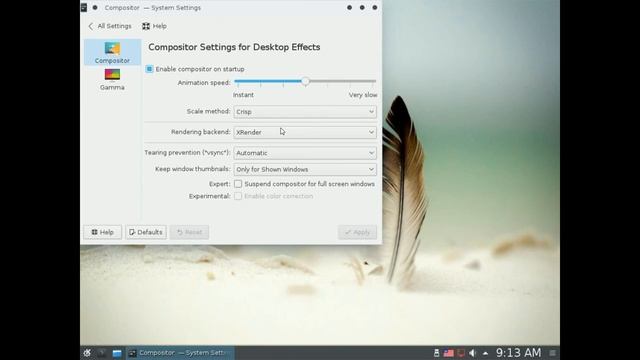Open the removable device tray icon
640x360 pixels.
(436, 353)
